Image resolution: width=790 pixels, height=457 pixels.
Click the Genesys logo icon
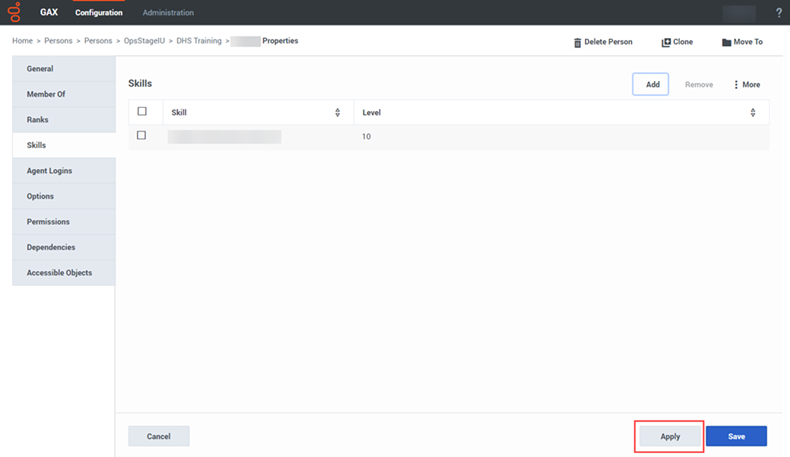(x=14, y=12)
